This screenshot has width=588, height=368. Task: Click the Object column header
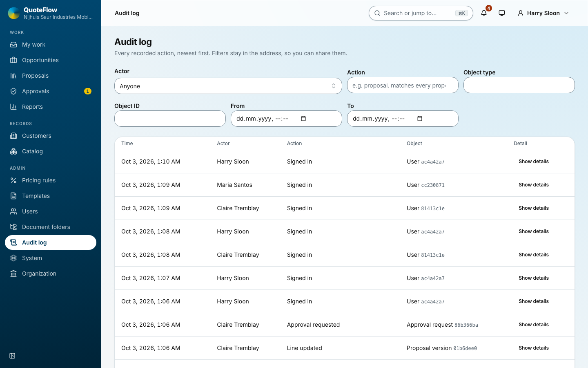pos(414,144)
